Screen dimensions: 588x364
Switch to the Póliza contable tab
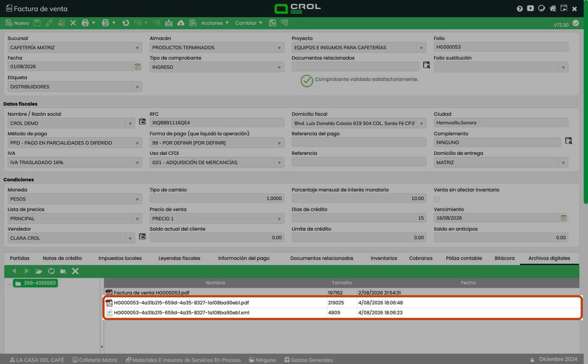[464, 258]
